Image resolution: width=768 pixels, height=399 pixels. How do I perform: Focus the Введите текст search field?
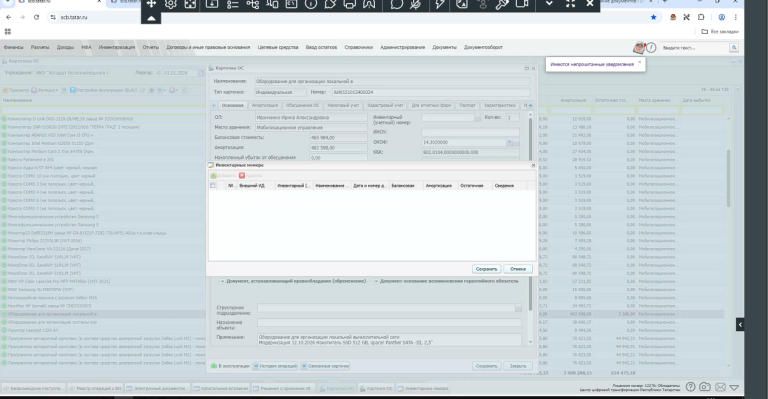[694, 47]
